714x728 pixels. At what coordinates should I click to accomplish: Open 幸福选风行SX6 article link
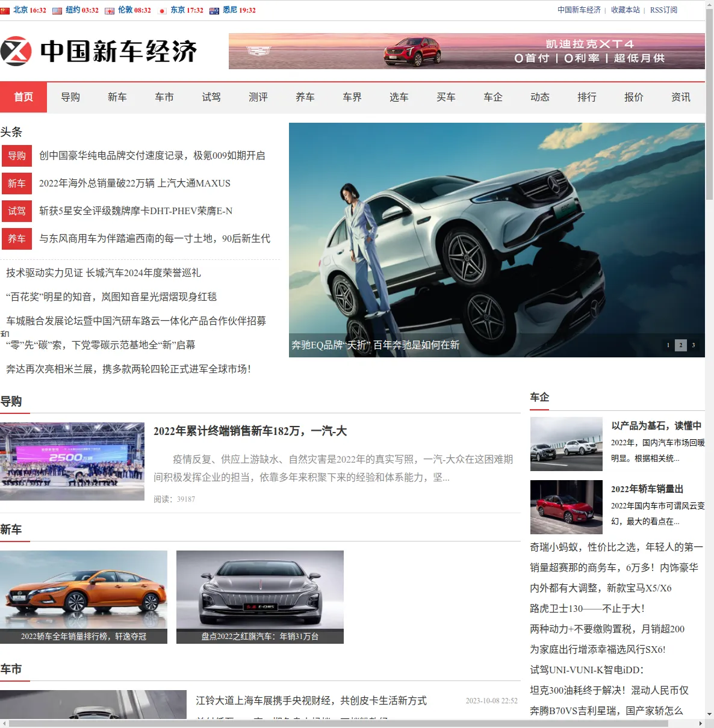coord(598,650)
